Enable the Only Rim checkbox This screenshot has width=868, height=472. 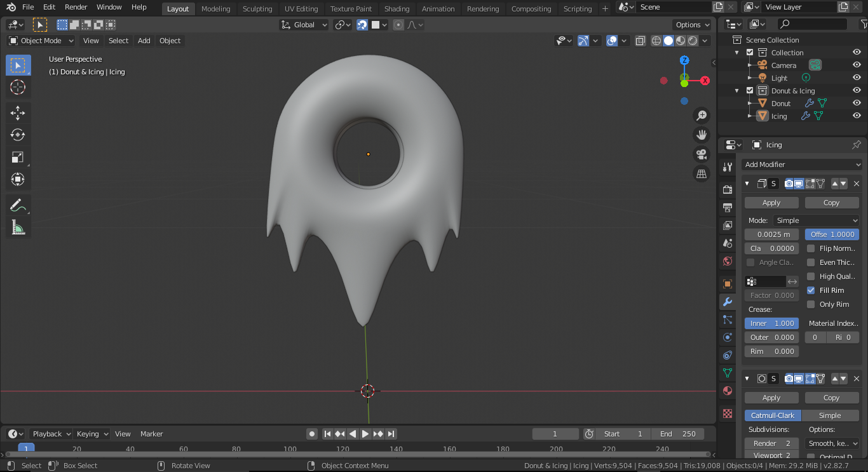click(x=811, y=304)
